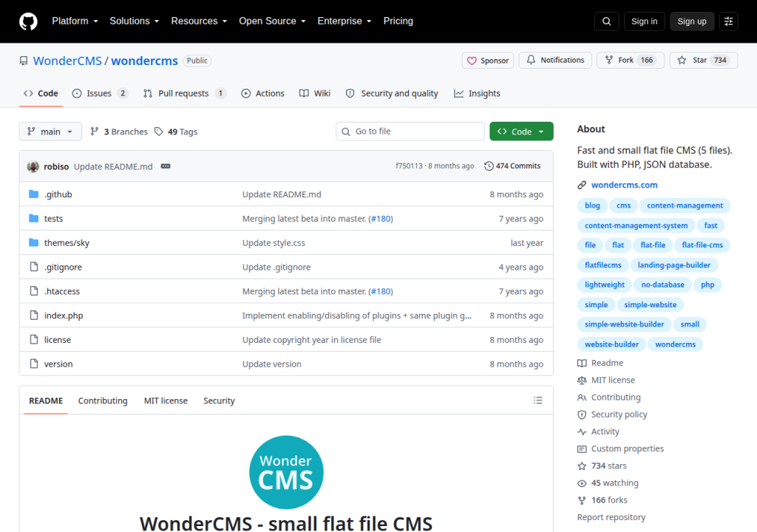Open the Platform menu
This screenshot has width=757, height=532.
[75, 21]
